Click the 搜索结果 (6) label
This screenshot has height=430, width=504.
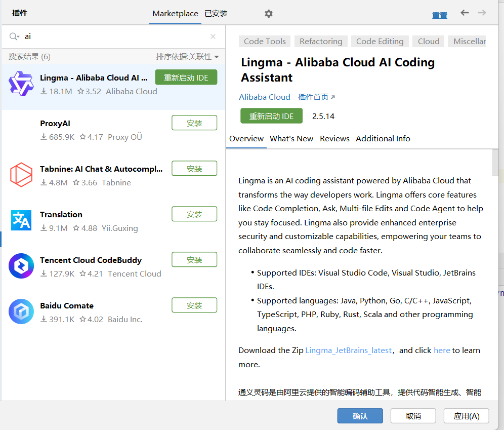29,57
